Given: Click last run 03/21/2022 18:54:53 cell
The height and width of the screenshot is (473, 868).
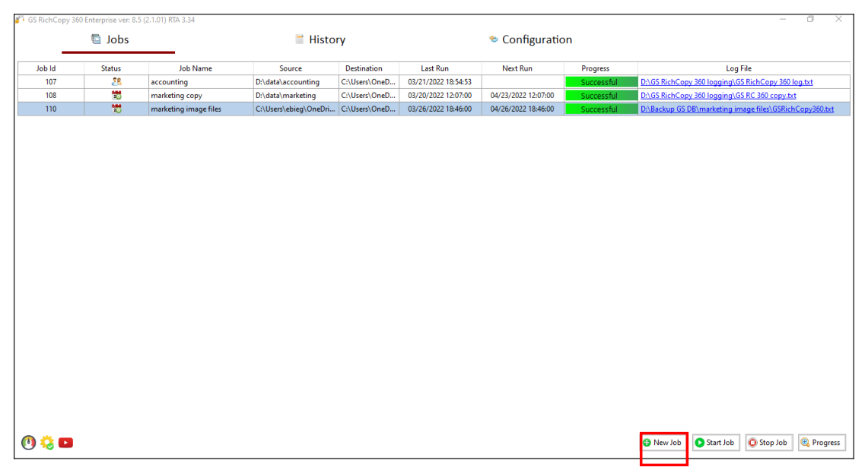Looking at the screenshot, I should (440, 82).
